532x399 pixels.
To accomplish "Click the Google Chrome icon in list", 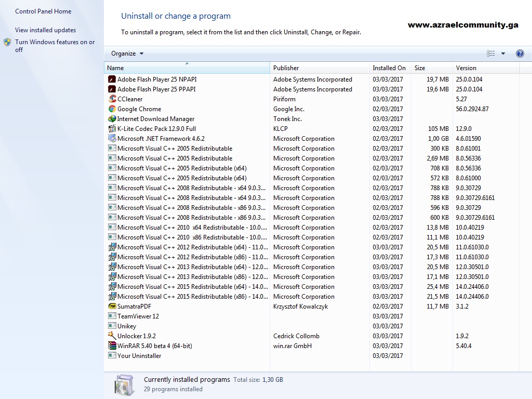I will click(x=112, y=109).
